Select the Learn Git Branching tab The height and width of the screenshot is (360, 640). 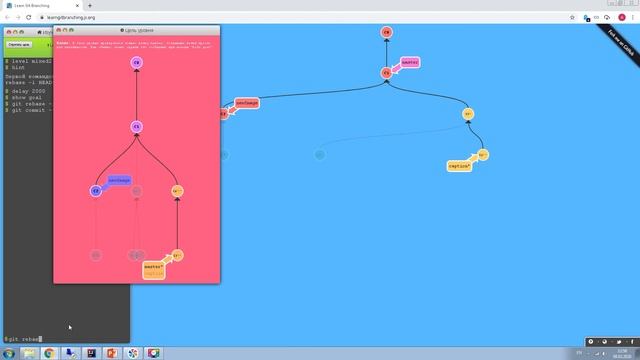41,6
